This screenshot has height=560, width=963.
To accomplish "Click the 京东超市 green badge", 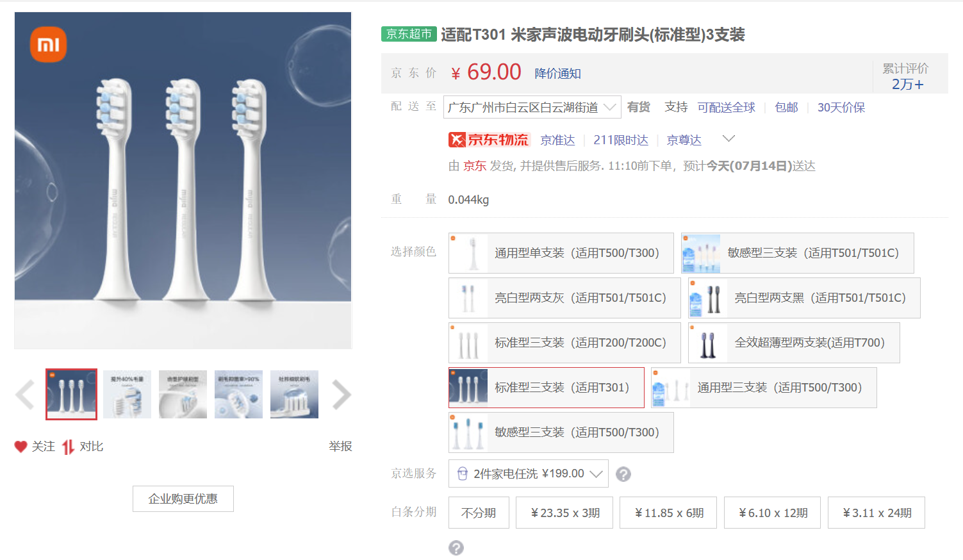I will click(409, 34).
